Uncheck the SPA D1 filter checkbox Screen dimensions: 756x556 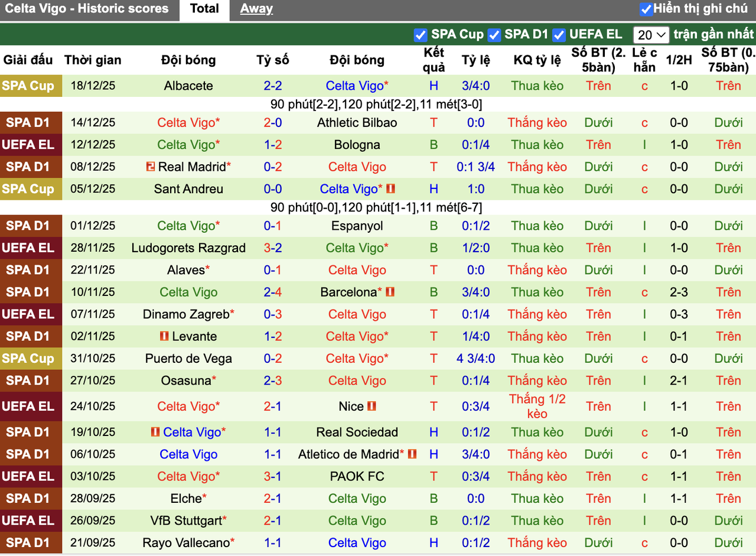(494, 35)
